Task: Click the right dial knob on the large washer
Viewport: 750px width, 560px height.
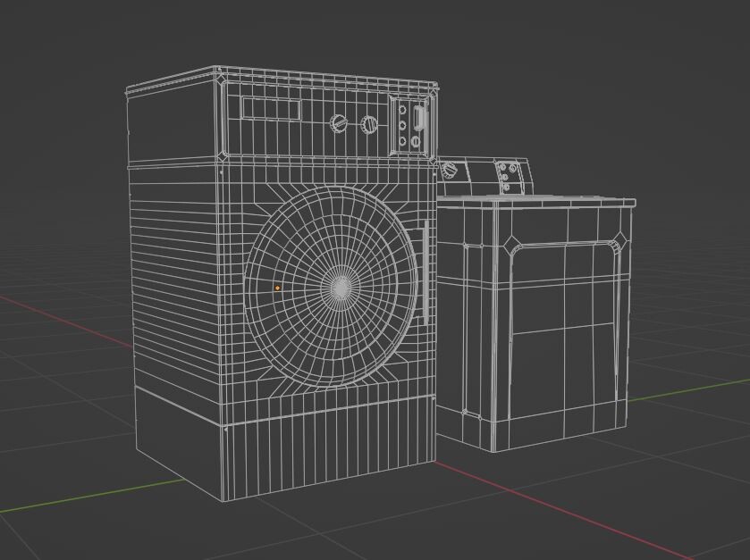Action: click(x=369, y=125)
